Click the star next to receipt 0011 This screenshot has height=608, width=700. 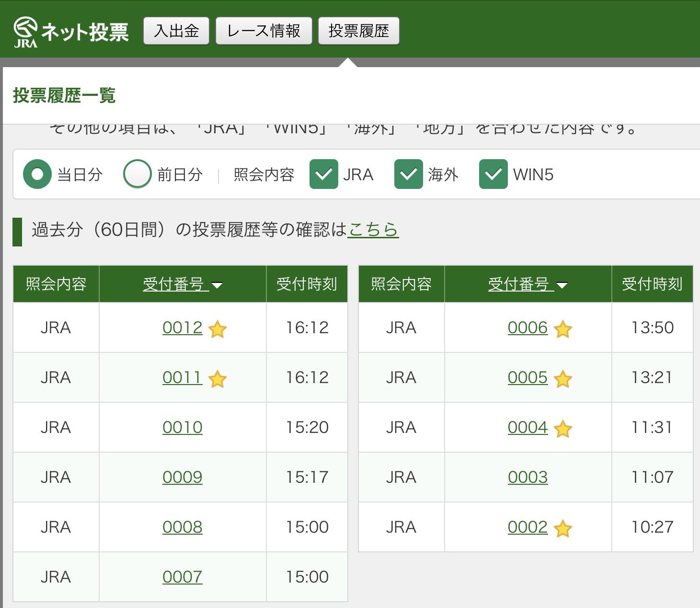(218, 379)
